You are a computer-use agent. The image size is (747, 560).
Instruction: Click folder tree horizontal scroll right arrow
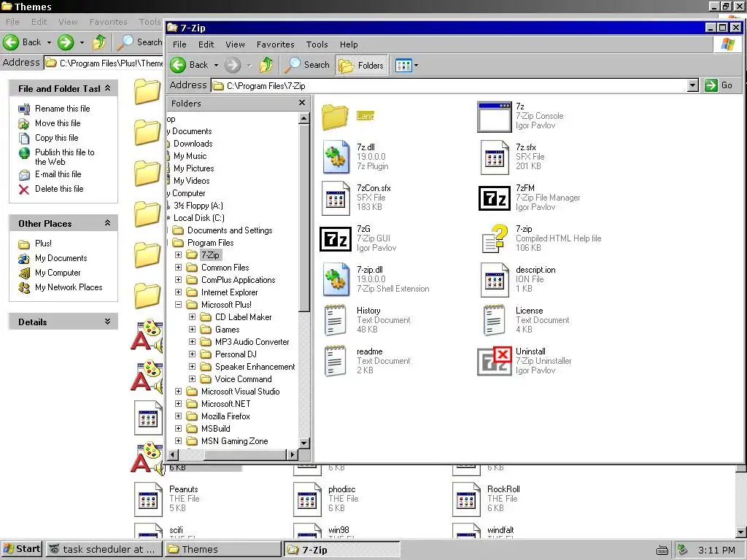point(293,455)
